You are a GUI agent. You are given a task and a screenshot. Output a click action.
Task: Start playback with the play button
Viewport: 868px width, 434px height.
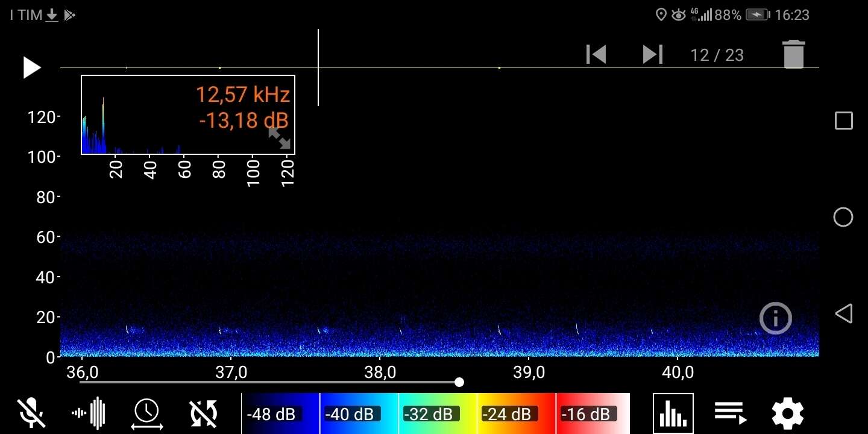tap(32, 68)
